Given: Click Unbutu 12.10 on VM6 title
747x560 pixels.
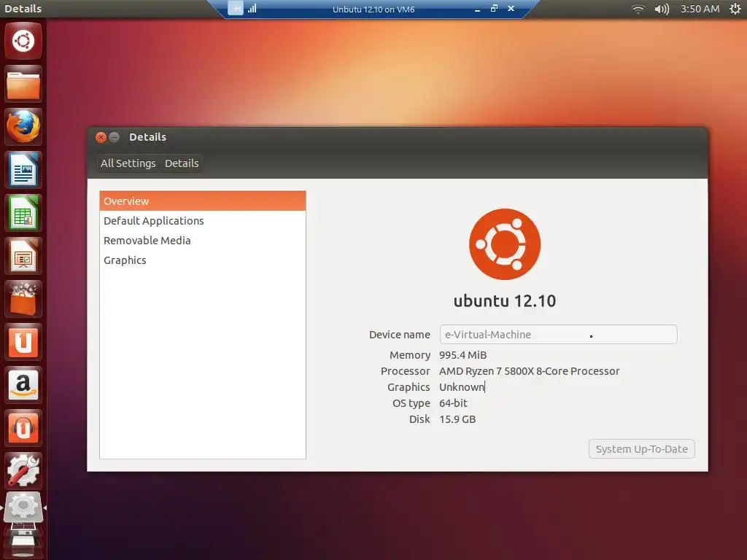Looking at the screenshot, I should [x=373, y=9].
